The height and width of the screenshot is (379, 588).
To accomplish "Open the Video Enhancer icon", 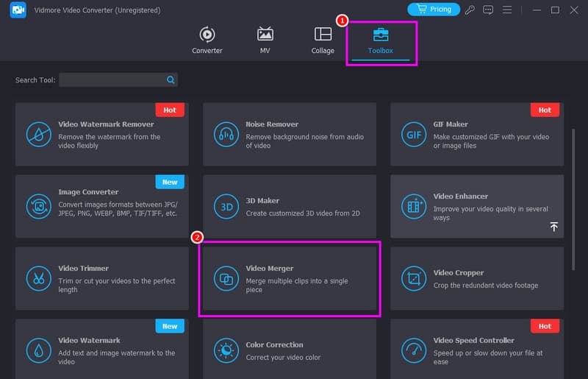I will 414,206.
